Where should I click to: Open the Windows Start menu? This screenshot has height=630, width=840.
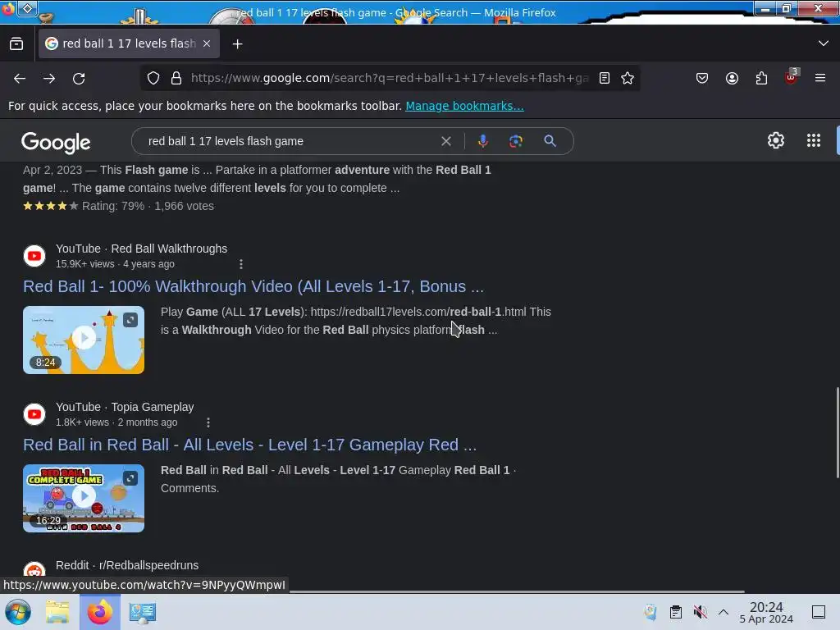(x=18, y=612)
